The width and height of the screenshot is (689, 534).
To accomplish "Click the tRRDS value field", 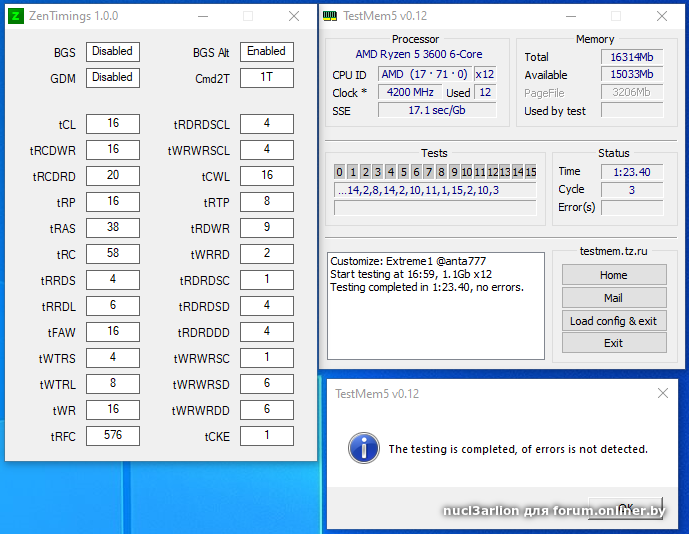I will [x=113, y=280].
